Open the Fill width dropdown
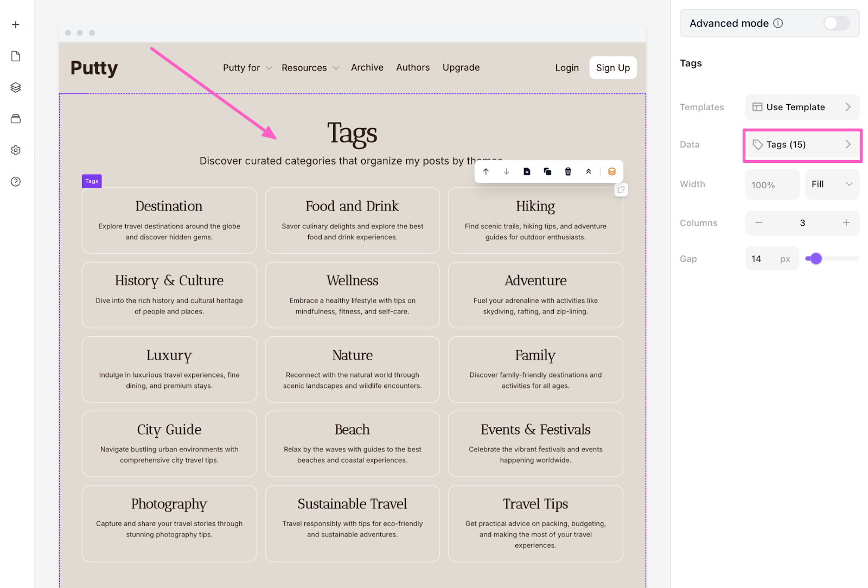868x588 pixels. (832, 184)
